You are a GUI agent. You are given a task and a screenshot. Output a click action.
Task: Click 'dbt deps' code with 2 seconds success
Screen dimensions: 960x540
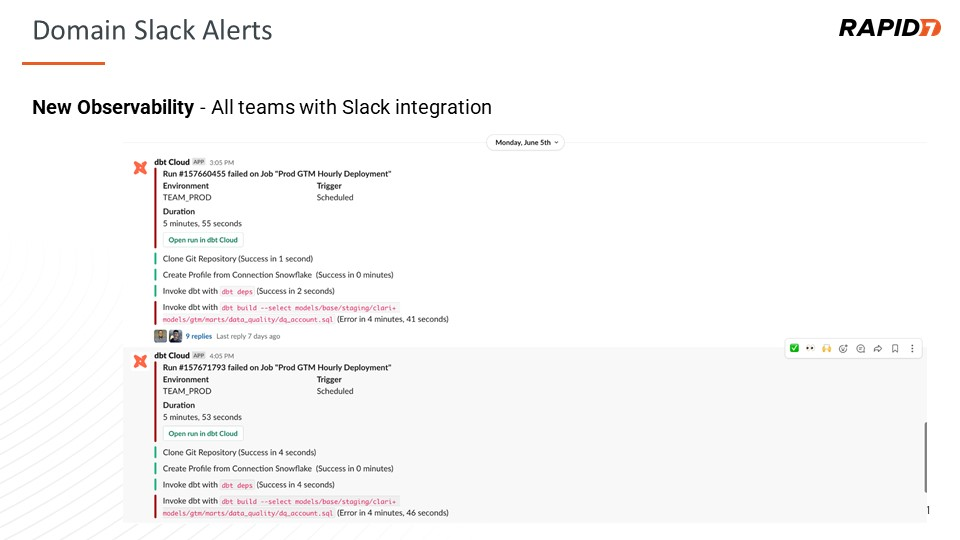237,291
